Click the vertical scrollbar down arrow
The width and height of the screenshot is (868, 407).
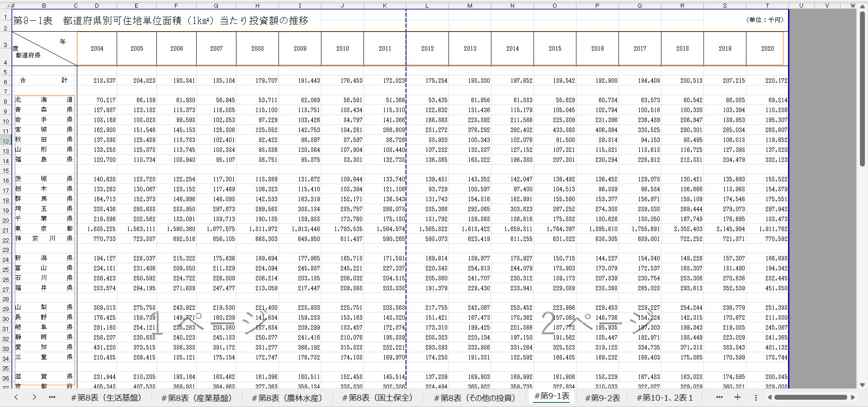click(x=862, y=385)
